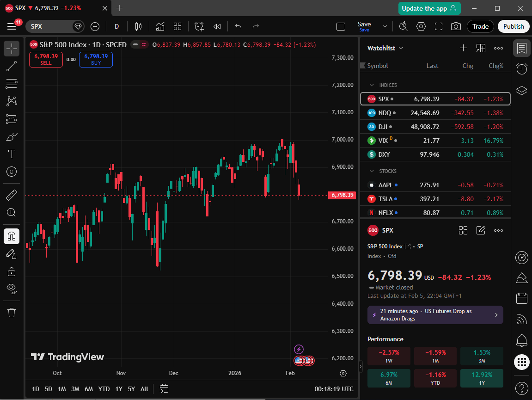Viewport: 532px width, 400px height.
Task: Select the measure ruler tool
Action: (11, 195)
